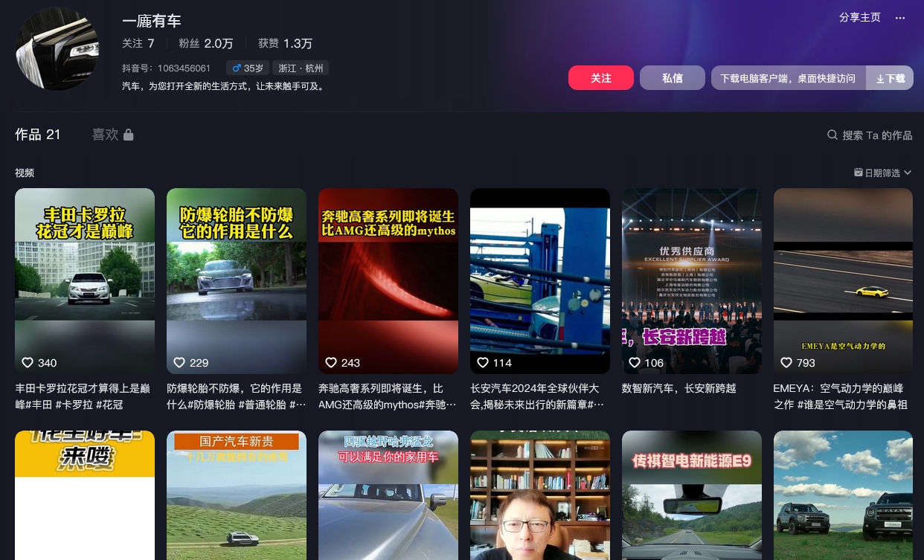Click 下载电脑客户端，桌面快捷访问 banner
The height and width of the screenshot is (560, 924).
click(x=789, y=78)
